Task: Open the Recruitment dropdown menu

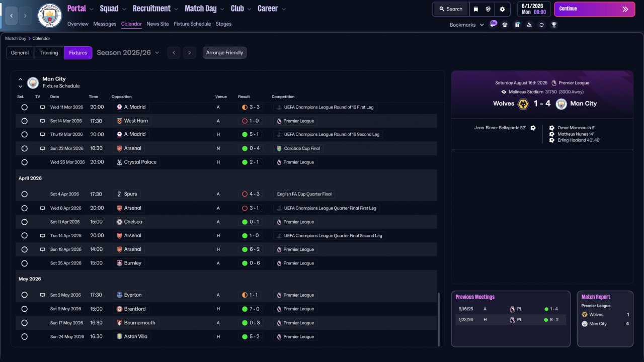Action: pyautogui.click(x=155, y=9)
